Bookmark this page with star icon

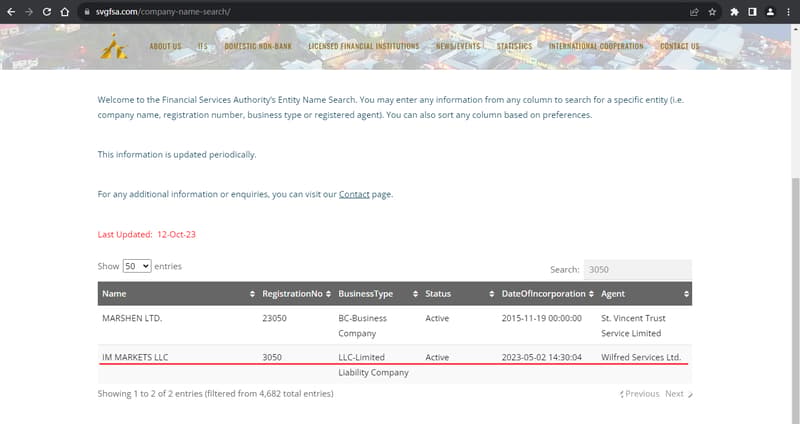[712, 12]
